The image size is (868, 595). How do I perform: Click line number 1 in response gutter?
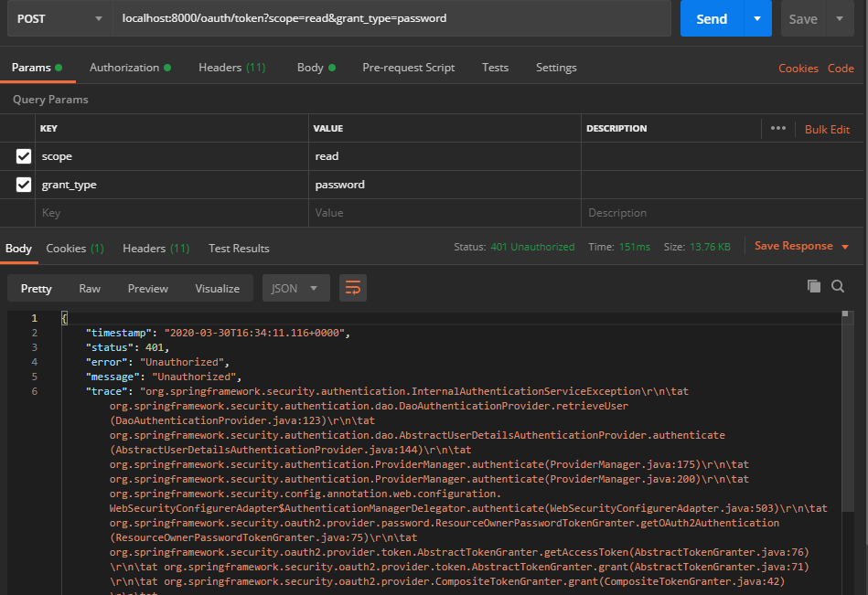pyautogui.click(x=35, y=318)
